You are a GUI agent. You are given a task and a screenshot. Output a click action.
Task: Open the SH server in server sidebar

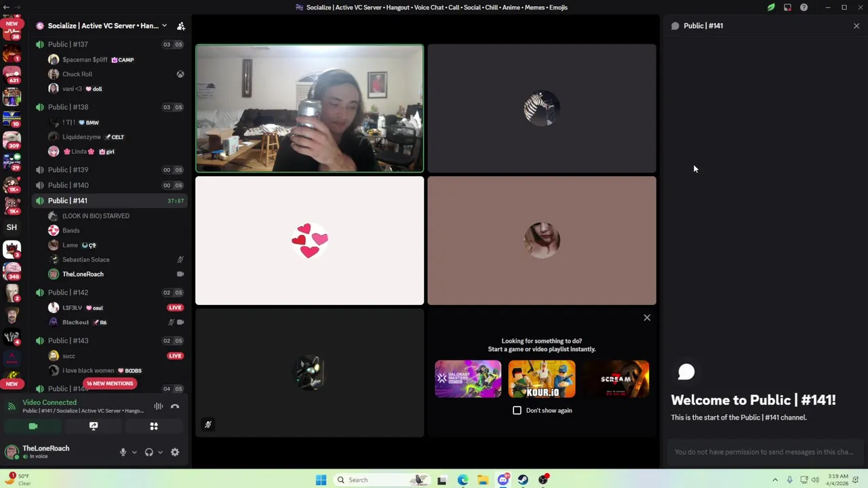pyautogui.click(x=12, y=227)
